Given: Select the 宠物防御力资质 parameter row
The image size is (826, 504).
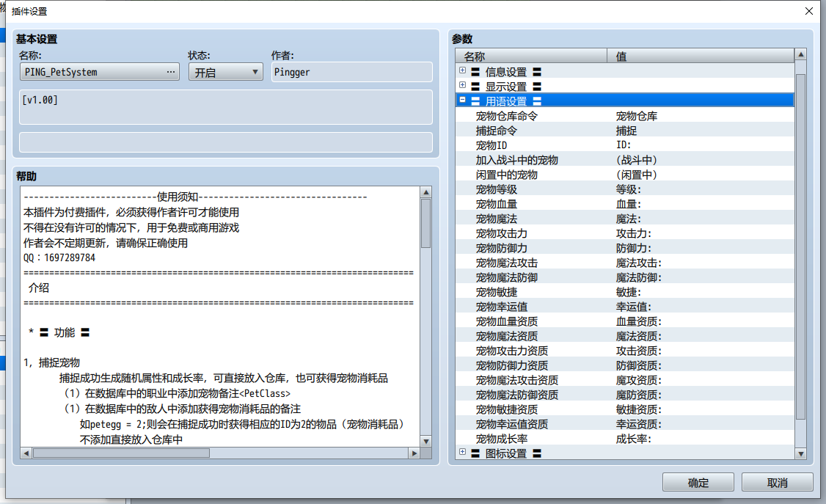Looking at the screenshot, I should pos(625,365).
